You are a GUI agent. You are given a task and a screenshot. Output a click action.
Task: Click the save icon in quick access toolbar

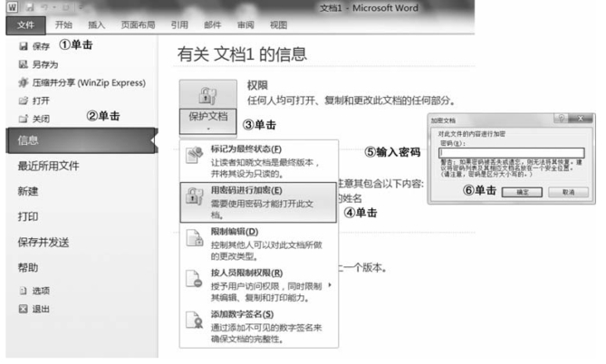click(30, 7)
